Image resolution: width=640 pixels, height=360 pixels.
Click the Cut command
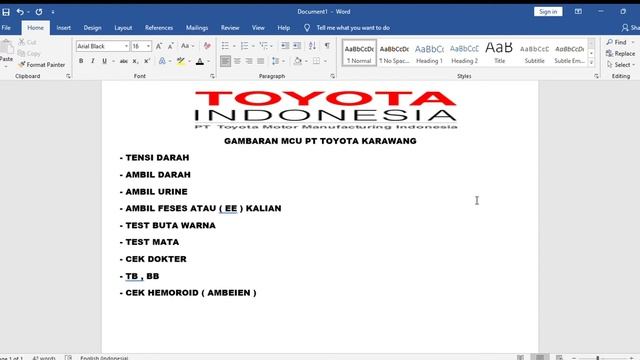click(27, 42)
